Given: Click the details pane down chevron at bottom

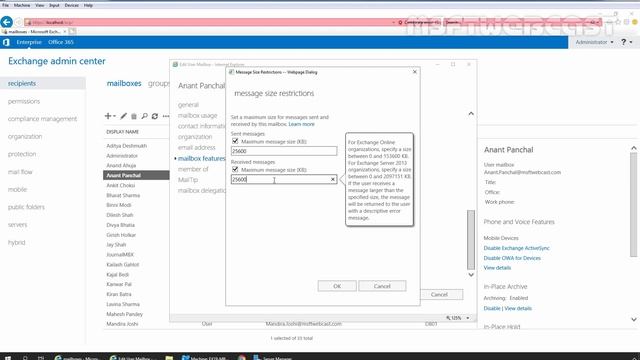Looking at the screenshot, I should [633, 320].
